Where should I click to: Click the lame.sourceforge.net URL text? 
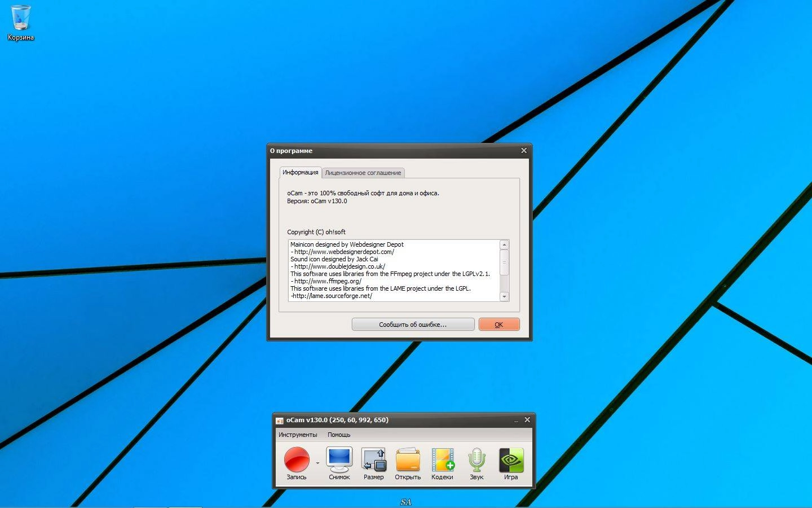tap(332, 296)
